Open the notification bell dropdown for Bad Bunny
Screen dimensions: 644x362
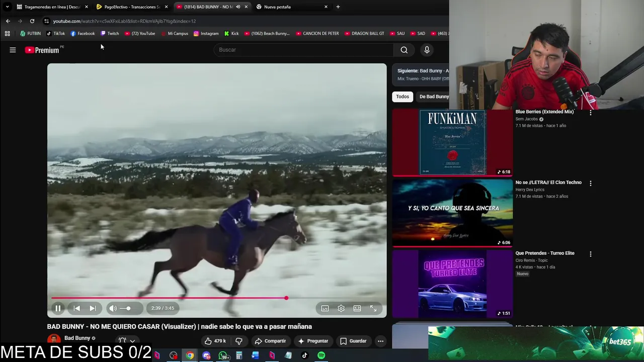[127, 340]
